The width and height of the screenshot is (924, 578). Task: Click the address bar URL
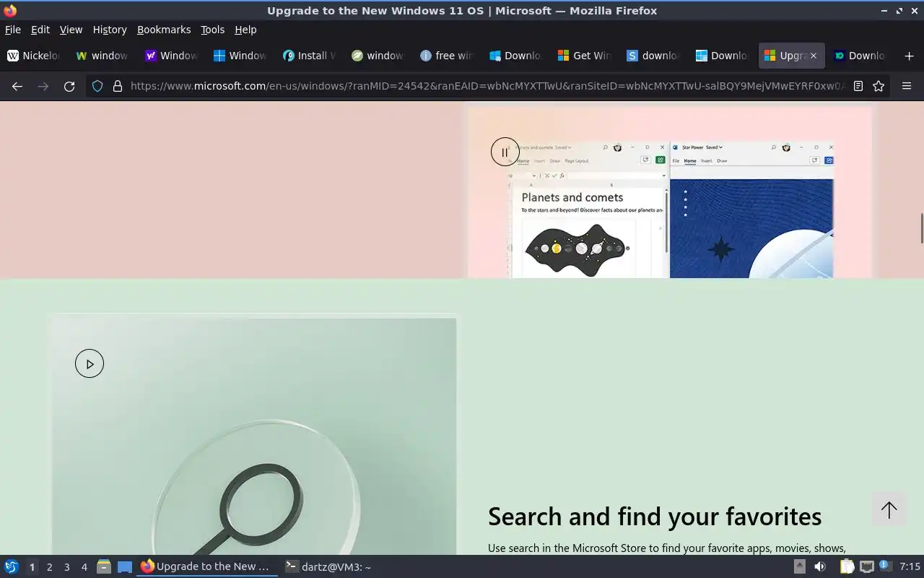coord(487,86)
